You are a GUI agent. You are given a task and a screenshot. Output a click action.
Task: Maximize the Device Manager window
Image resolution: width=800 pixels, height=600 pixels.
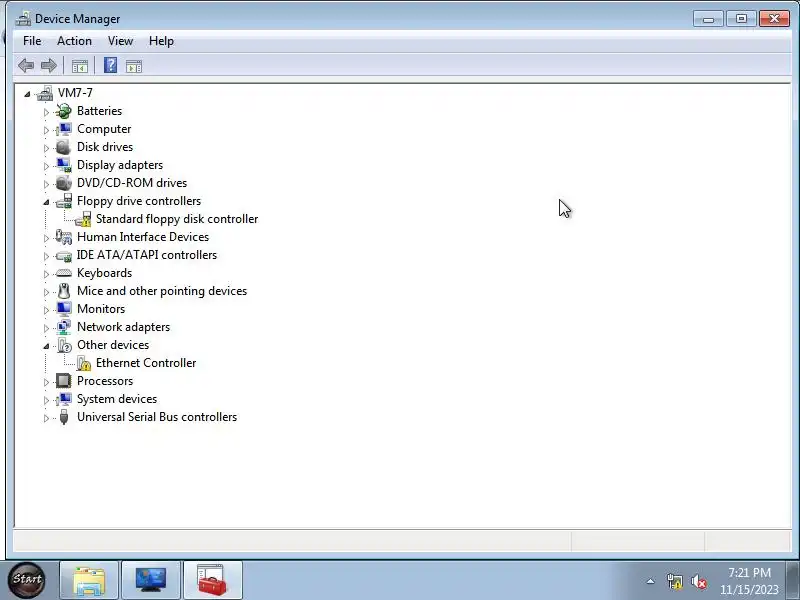point(741,19)
